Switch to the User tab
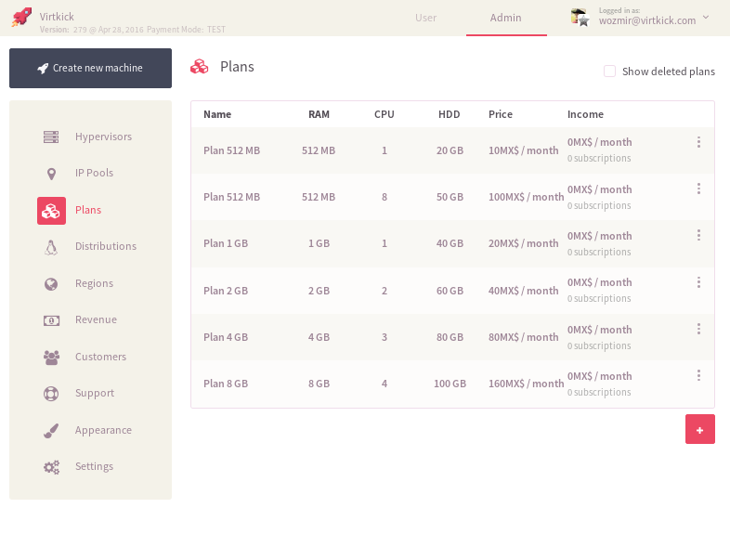Screen dimensions: 730x560 [425, 18]
